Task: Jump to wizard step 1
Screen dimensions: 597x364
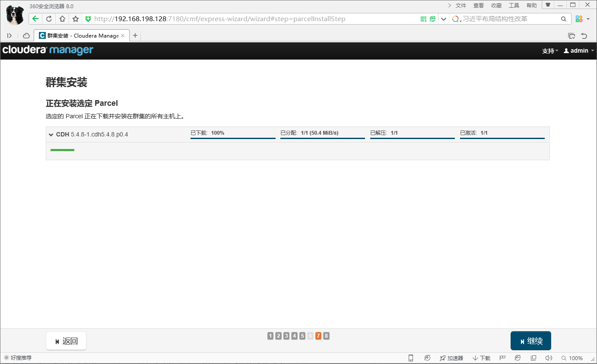Action: (270, 336)
